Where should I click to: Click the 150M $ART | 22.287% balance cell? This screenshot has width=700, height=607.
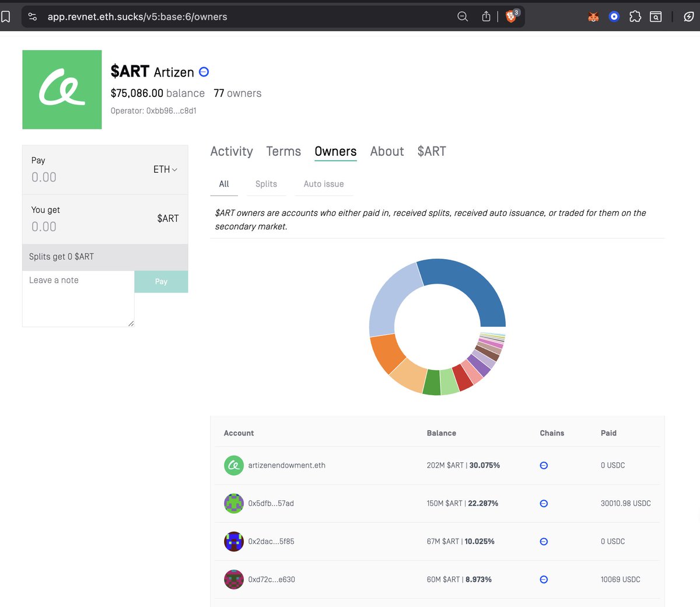coord(463,503)
